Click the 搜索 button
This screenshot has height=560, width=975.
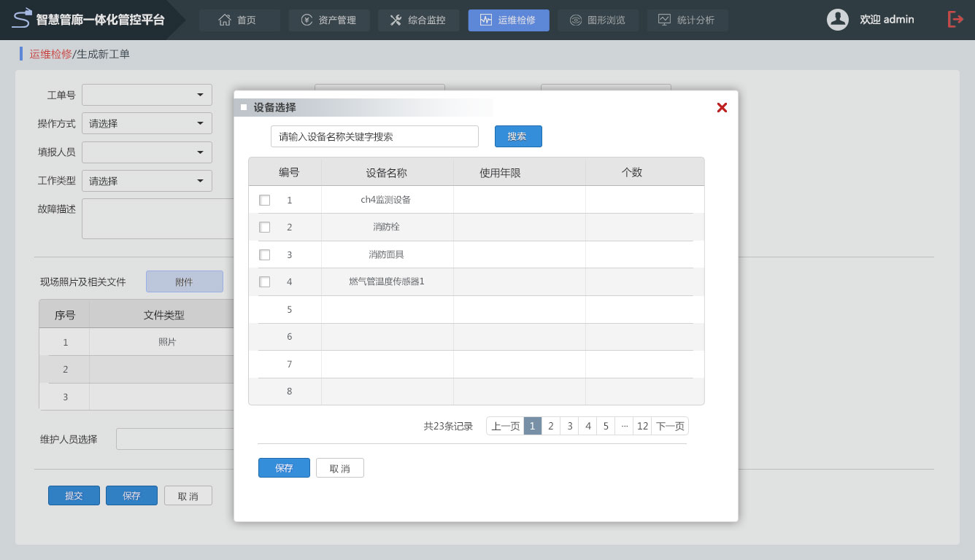click(x=518, y=136)
